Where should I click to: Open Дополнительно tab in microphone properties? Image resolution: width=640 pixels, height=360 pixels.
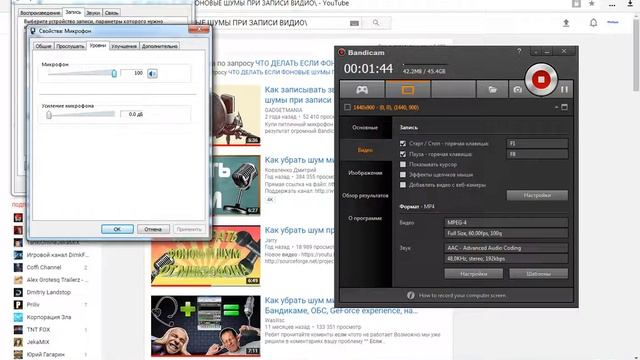click(160, 46)
